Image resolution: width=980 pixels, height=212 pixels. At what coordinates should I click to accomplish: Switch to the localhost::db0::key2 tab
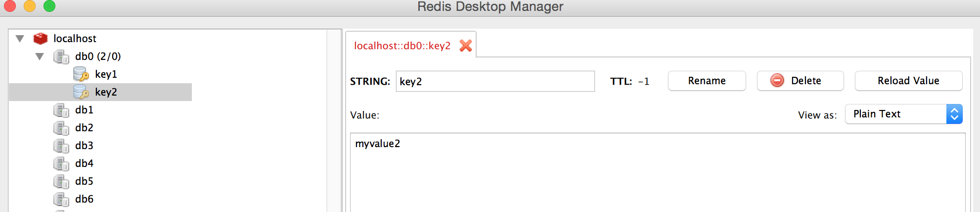click(x=402, y=46)
